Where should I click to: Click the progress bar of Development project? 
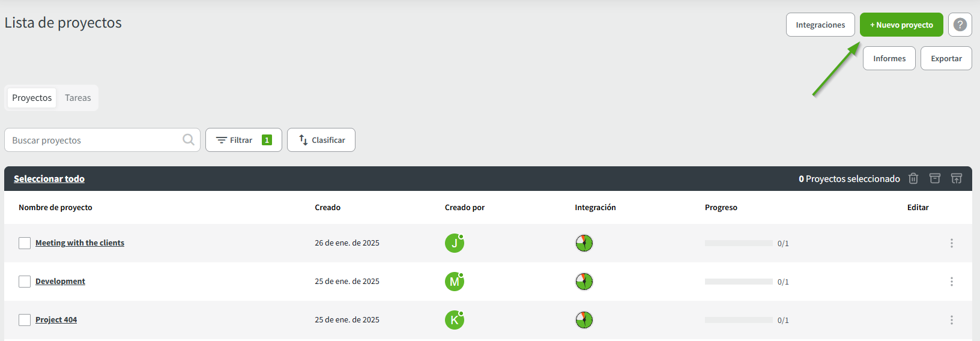tap(739, 282)
